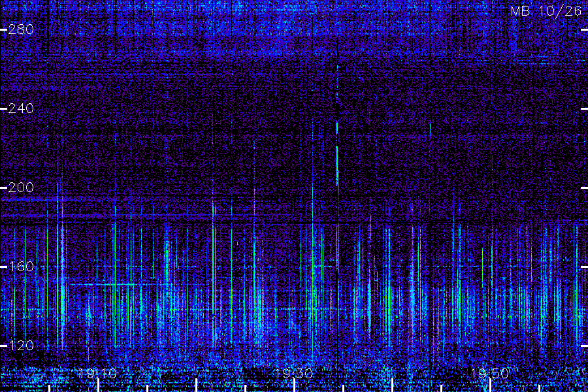Click the 19:30 time axis label
The image size is (588, 392).
click(293, 373)
